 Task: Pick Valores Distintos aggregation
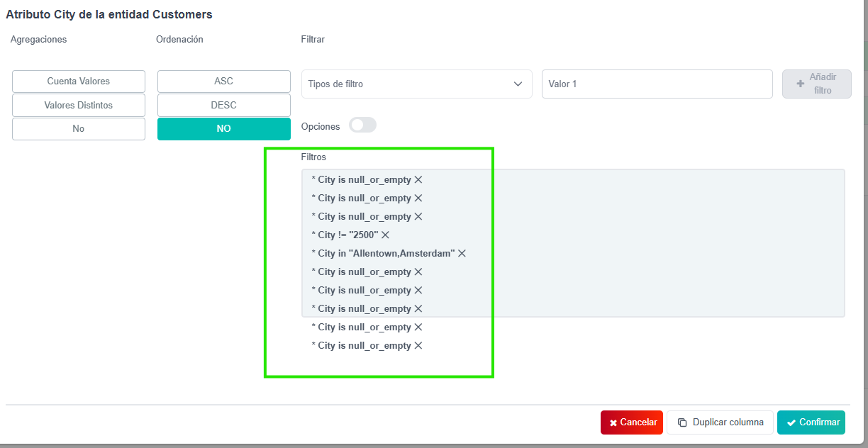pyautogui.click(x=79, y=105)
